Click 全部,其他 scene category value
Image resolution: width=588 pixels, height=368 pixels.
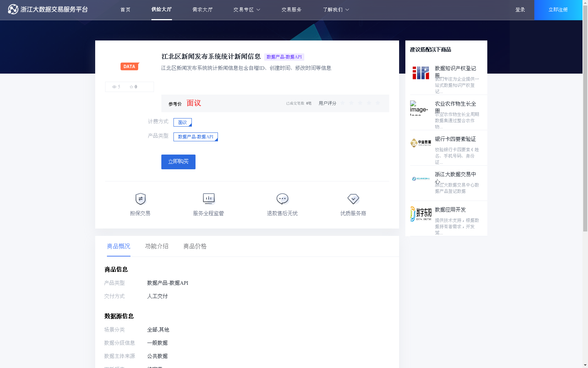158,330
